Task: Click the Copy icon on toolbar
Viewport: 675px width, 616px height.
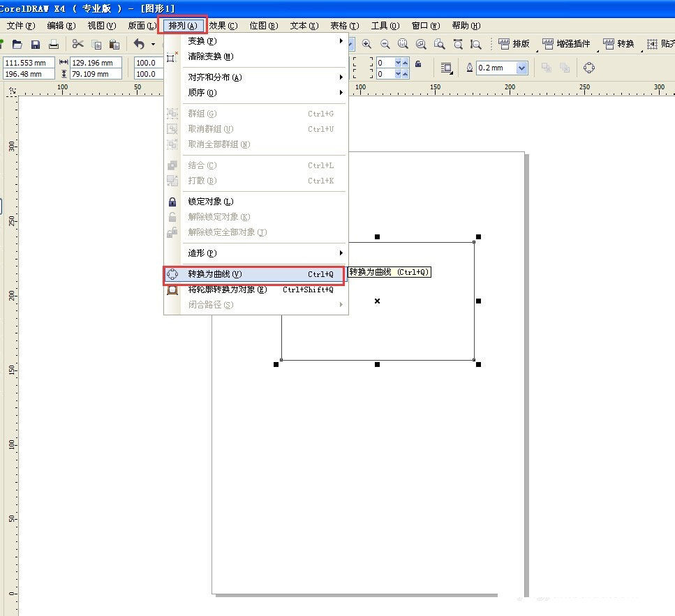Action: tap(96, 43)
